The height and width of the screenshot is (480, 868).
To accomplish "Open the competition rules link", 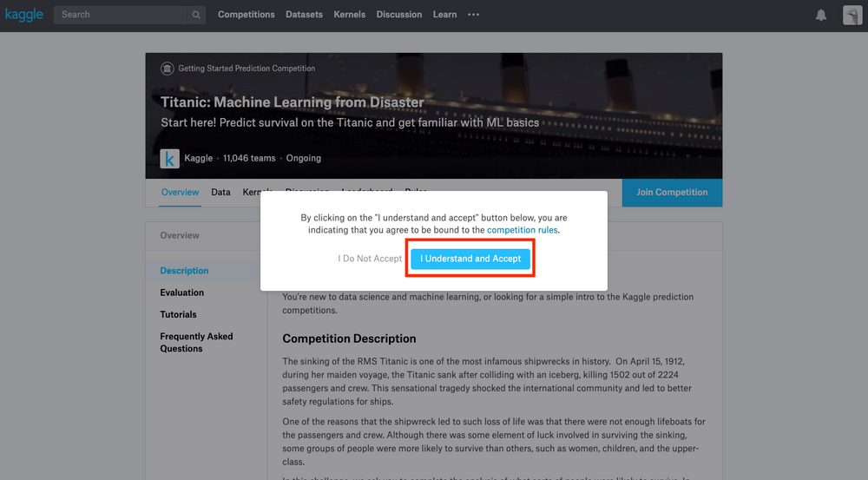I will [x=522, y=230].
